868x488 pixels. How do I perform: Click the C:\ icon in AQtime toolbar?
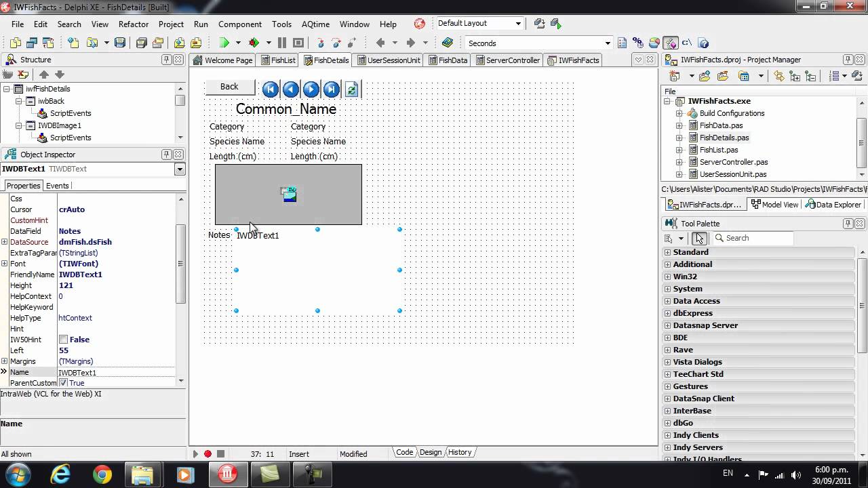point(687,43)
